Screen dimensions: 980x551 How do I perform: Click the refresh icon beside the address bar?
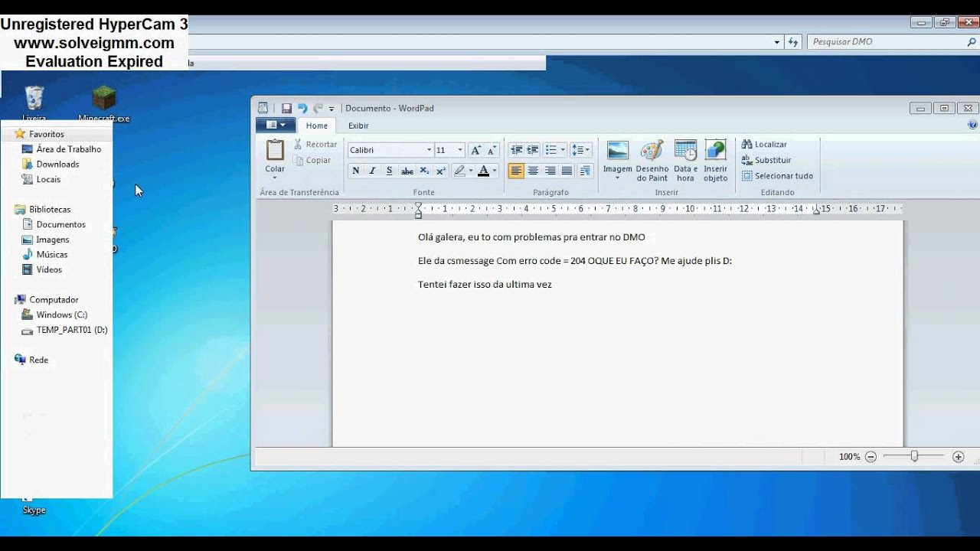pyautogui.click(x=792, y=42)
